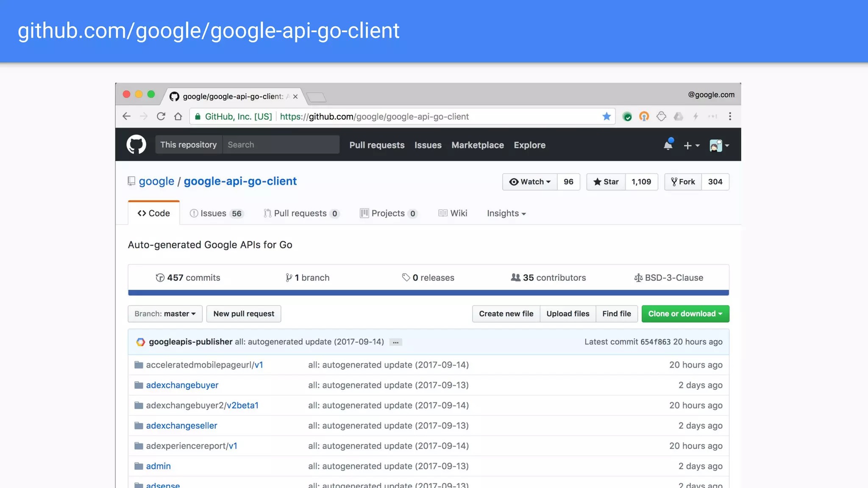Click Create new file button
The width and height of the screenshot is (868, 488).
(506, 314)
